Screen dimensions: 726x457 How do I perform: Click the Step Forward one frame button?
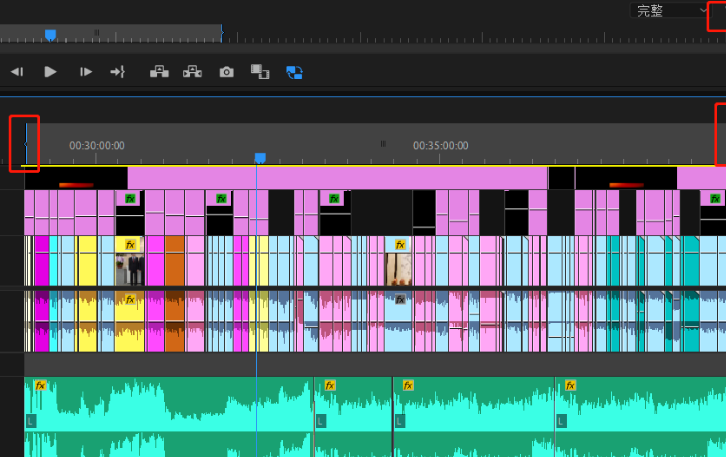point(86,72)
